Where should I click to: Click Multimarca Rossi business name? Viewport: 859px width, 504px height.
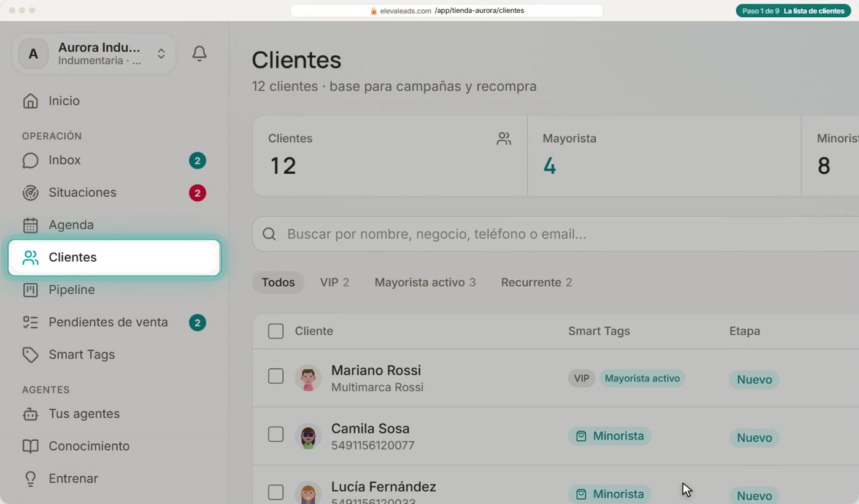377,388
